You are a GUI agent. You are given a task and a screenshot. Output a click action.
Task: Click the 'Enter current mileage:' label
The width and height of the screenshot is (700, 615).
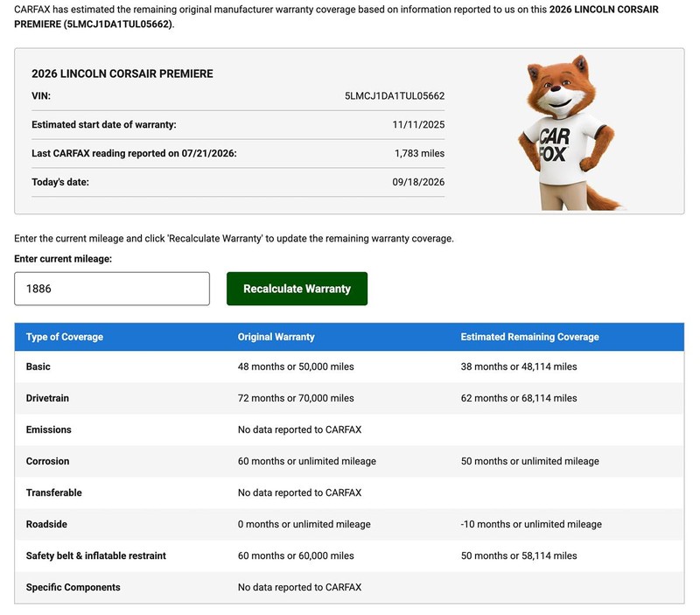pyautogui.click(x=63, y=259)
